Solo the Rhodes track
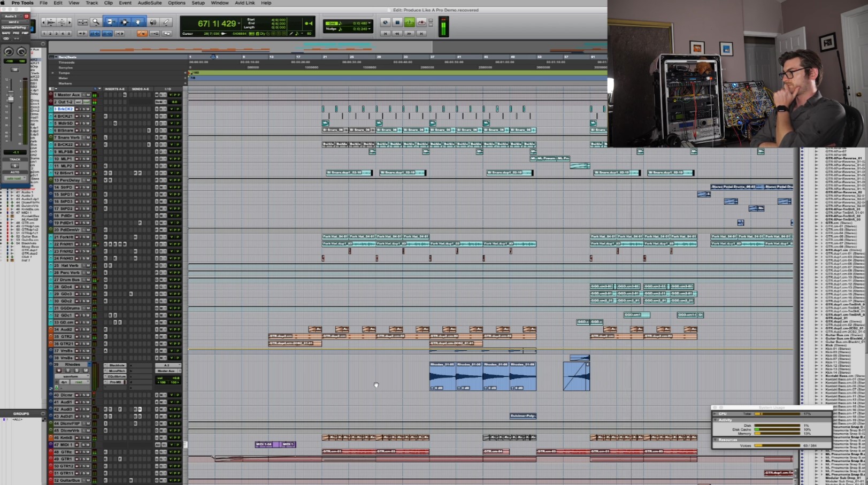 point(76,370)
